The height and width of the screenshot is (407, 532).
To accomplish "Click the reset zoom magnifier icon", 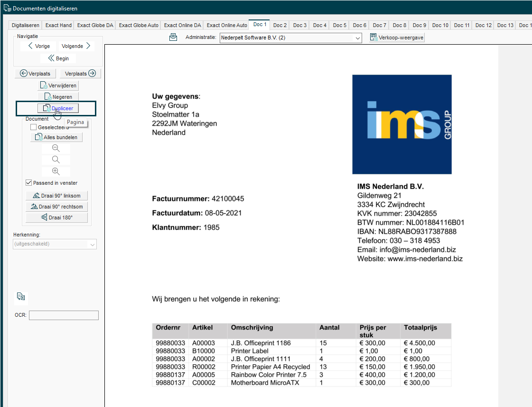I will tap(56, 160).
